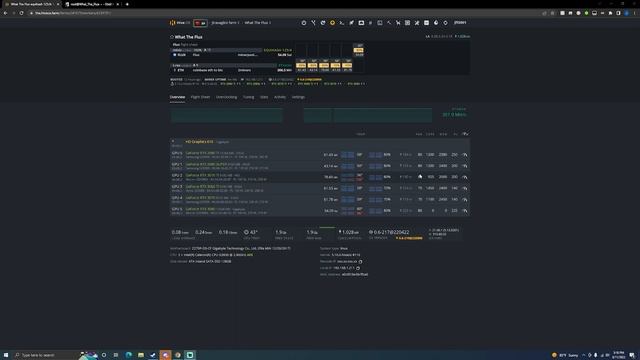Click the hammer icon in the Hive toolbar

point(389,23)
